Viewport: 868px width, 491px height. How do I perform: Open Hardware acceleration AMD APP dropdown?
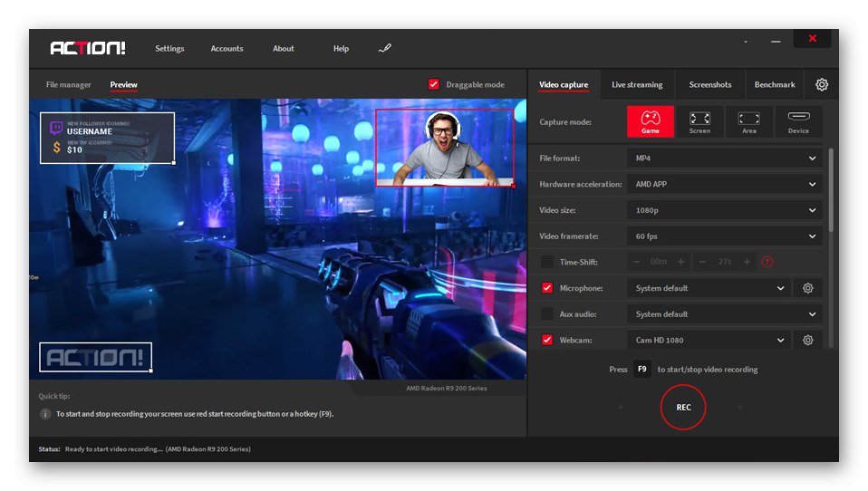tap(724, 184)
